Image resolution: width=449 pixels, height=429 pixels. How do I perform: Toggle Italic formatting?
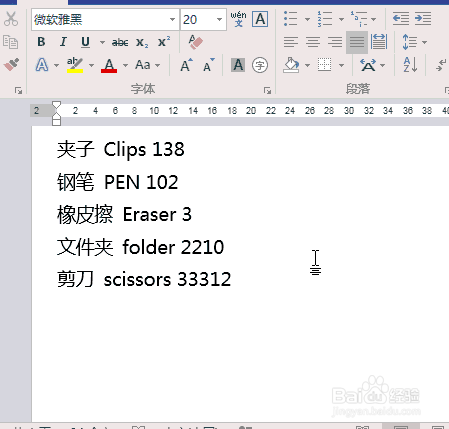63,42
